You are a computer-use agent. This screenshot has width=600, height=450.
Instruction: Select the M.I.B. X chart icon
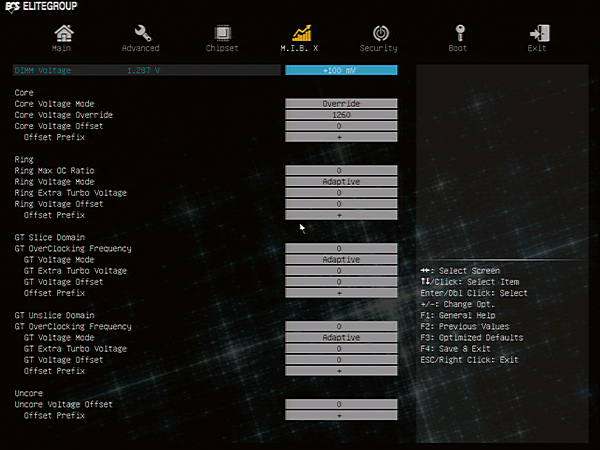(x=301, y=33)
